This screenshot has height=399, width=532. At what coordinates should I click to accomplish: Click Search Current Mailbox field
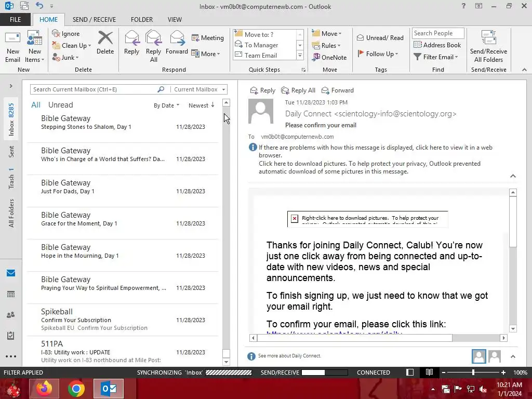click(x=94, y=89)
